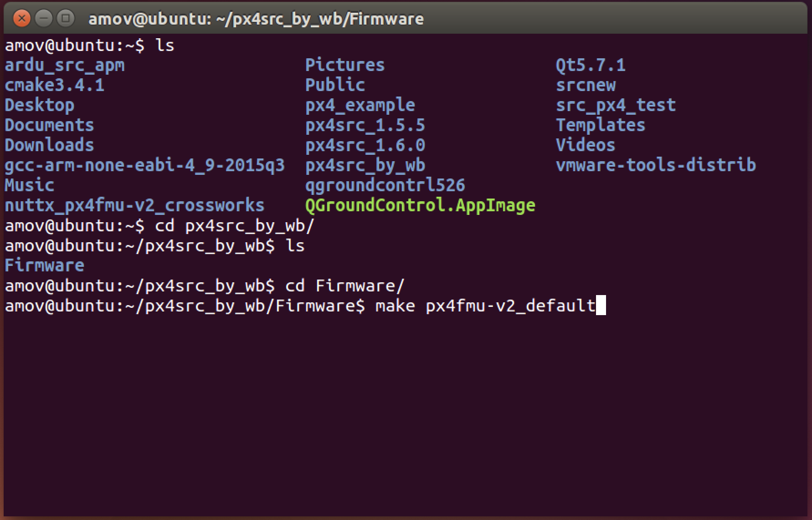Click the Firmware directory listing output

point(45,265)
